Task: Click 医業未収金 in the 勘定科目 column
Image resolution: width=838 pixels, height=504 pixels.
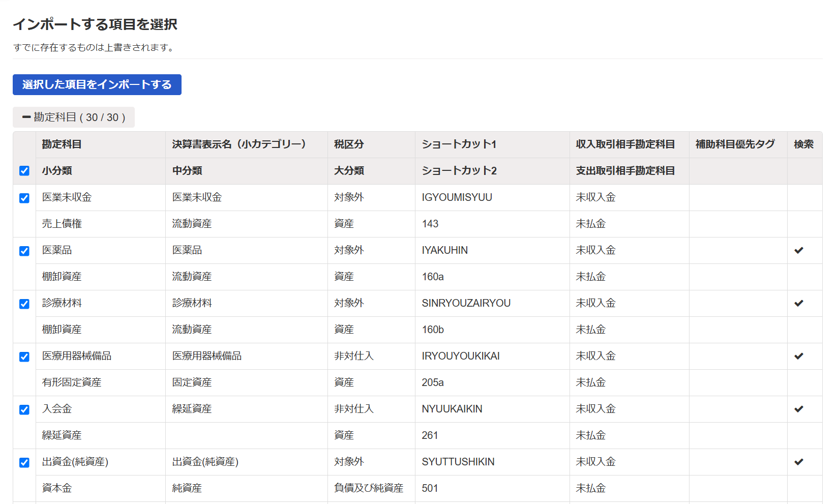Action: pyautogui.click(x=67, y=197)
